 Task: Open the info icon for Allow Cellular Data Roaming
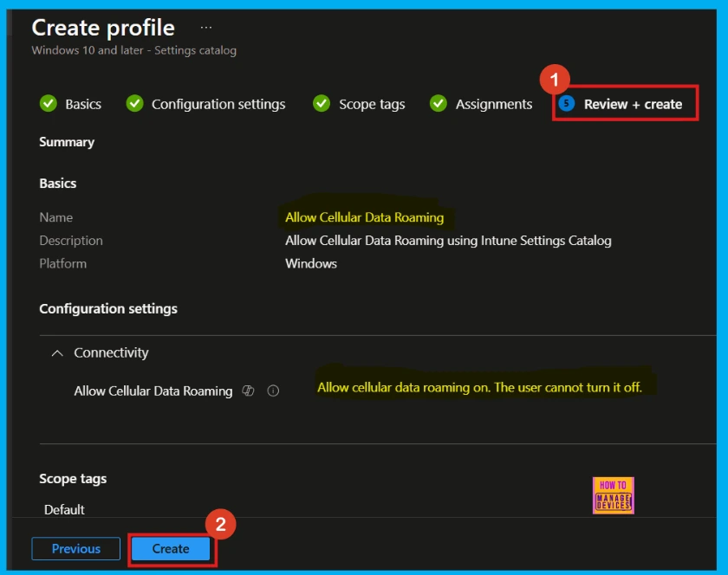(273, 391)
